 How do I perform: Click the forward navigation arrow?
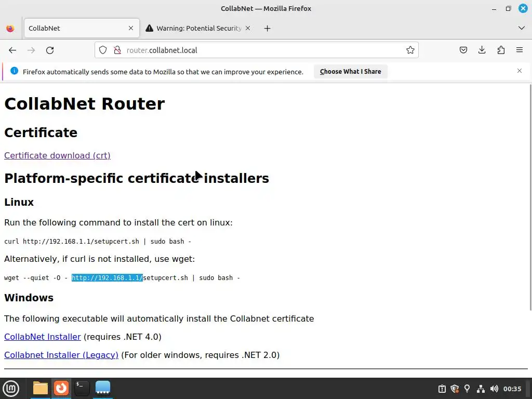pos(31,50)
